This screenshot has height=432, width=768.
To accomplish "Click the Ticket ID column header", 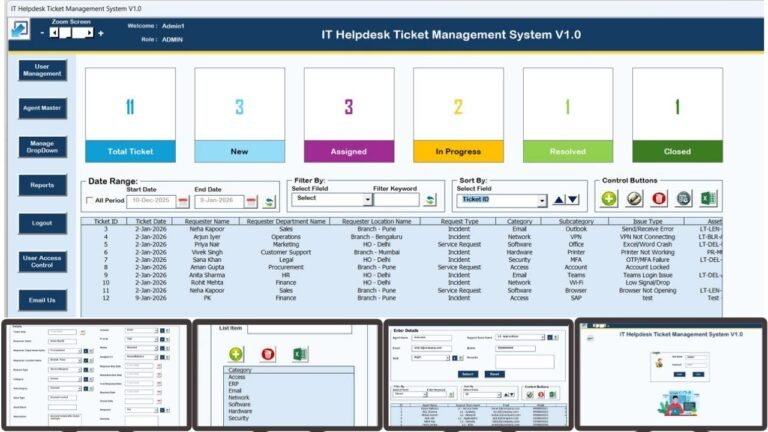I will [x=105, y=221].
